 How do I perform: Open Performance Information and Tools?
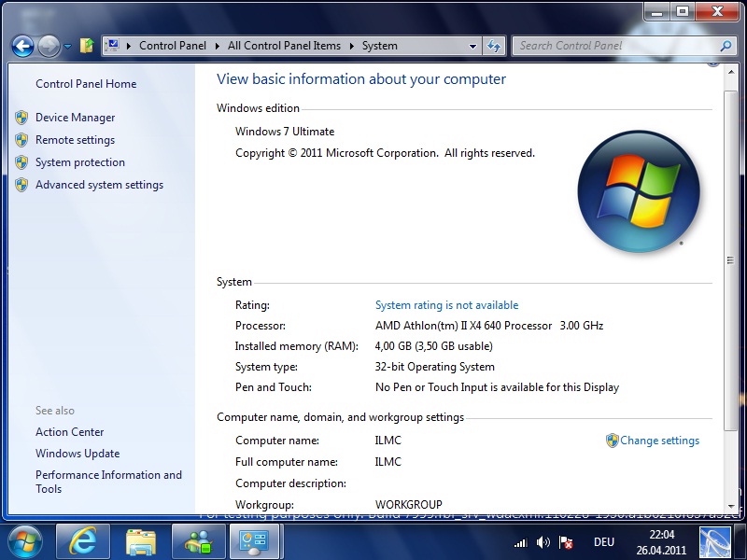[x=108, y=482]
